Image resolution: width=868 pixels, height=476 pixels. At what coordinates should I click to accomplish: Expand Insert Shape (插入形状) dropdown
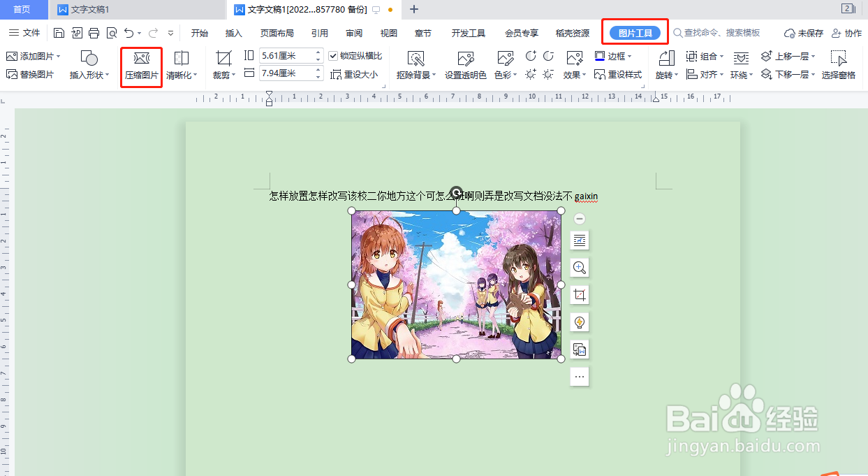point(107,75)
